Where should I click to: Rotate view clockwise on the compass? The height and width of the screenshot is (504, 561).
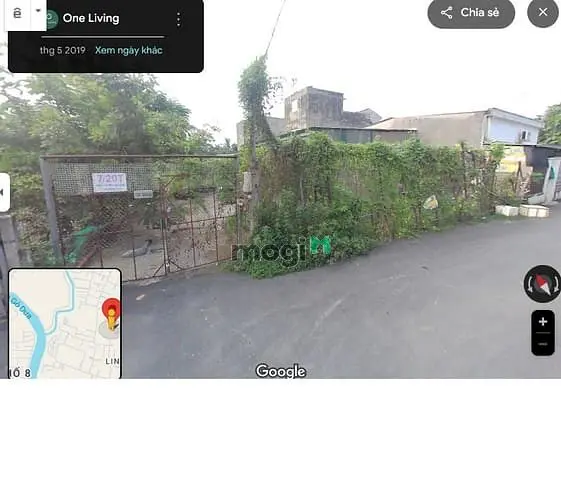click(555, 284)
